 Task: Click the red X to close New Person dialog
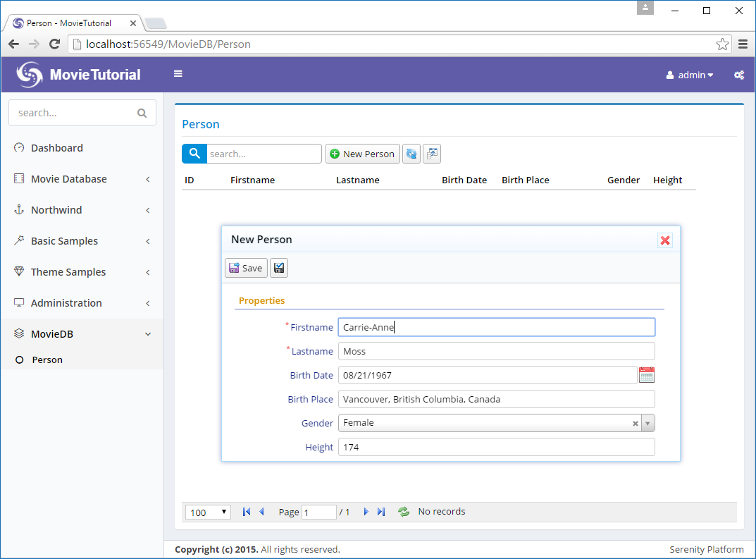(664, 240)
